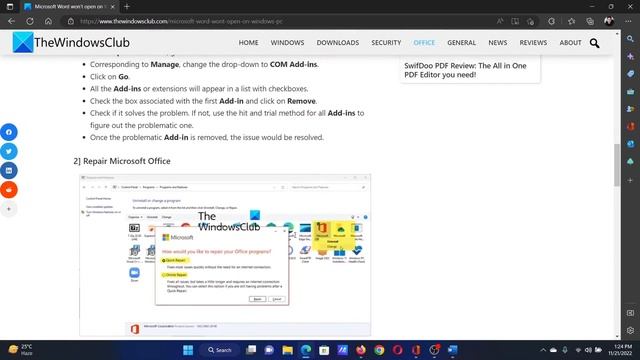Open Microsoft Store from the taskbar
The image size is (640, 360).
point(324,350)
